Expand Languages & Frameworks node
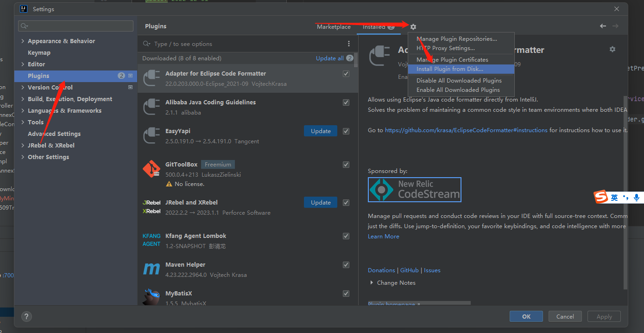This screenshot has height=333, width=644. [23, 110]
